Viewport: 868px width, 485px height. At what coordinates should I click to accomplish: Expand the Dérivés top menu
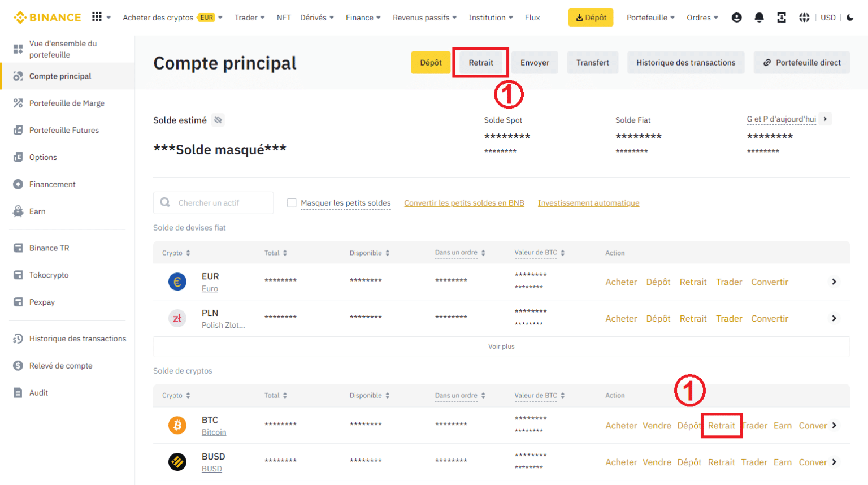[x=317, y=18]
